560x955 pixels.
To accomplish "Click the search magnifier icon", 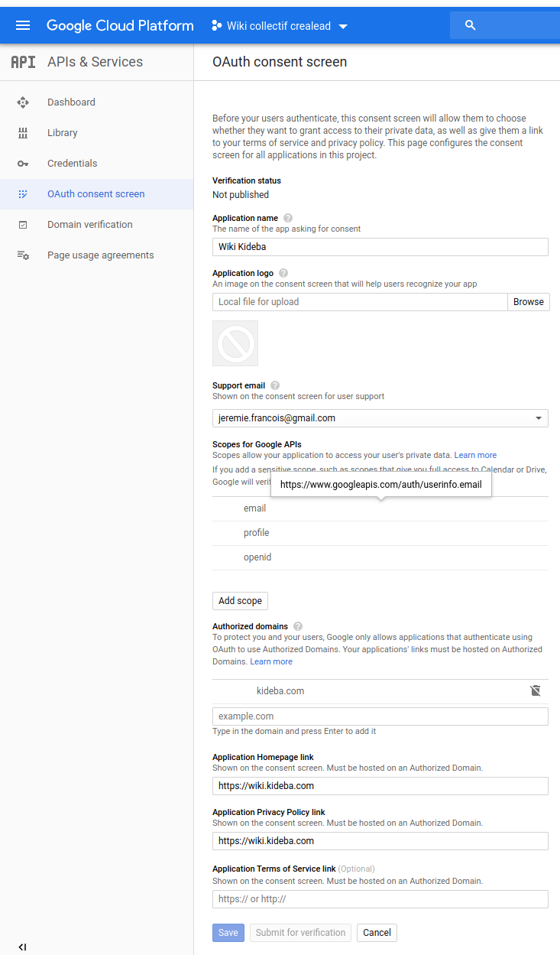I will [471, 25].
